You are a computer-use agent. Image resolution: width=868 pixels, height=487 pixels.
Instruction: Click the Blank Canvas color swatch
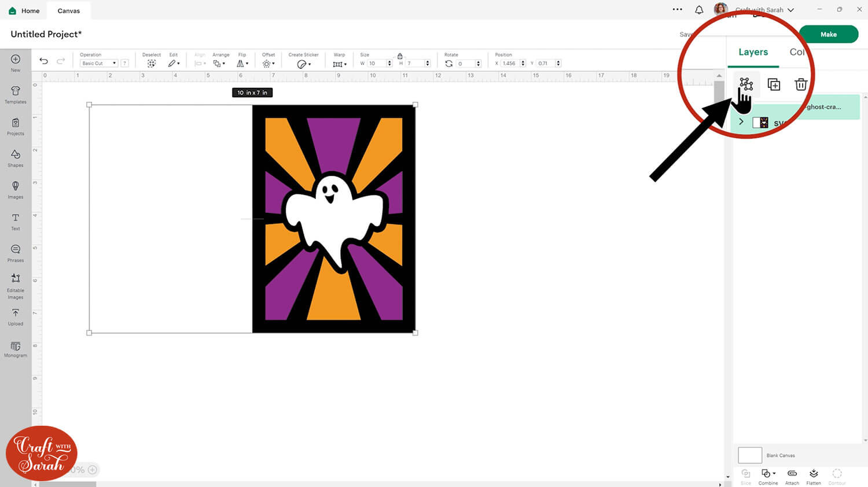pyautogui.click(x=750, y=455)
